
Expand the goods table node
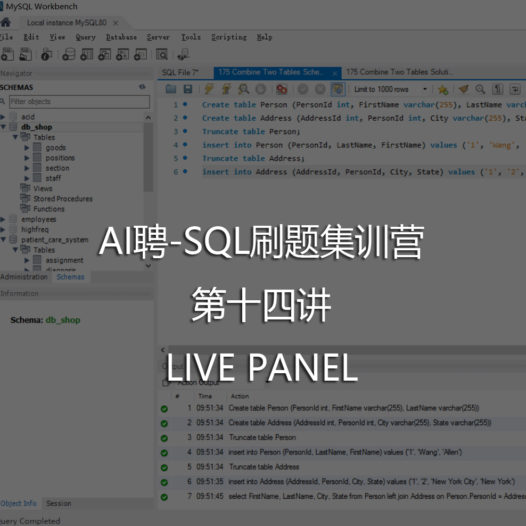[x=27, y=147]
